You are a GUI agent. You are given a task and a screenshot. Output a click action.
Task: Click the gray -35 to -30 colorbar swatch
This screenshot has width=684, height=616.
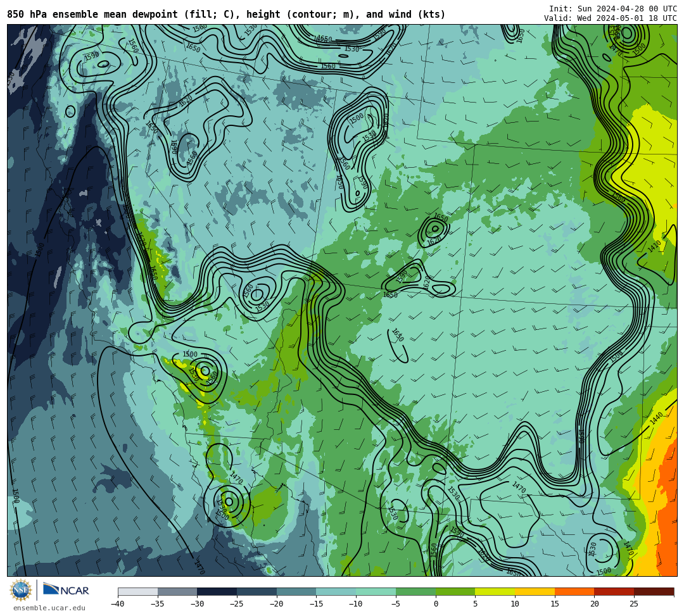[177, 591]
